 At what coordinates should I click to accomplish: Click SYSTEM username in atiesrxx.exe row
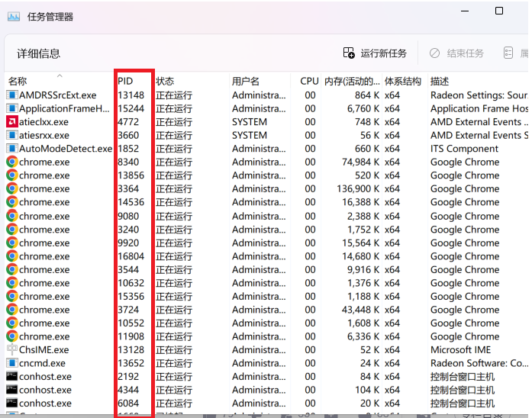[x=250, y=135]
